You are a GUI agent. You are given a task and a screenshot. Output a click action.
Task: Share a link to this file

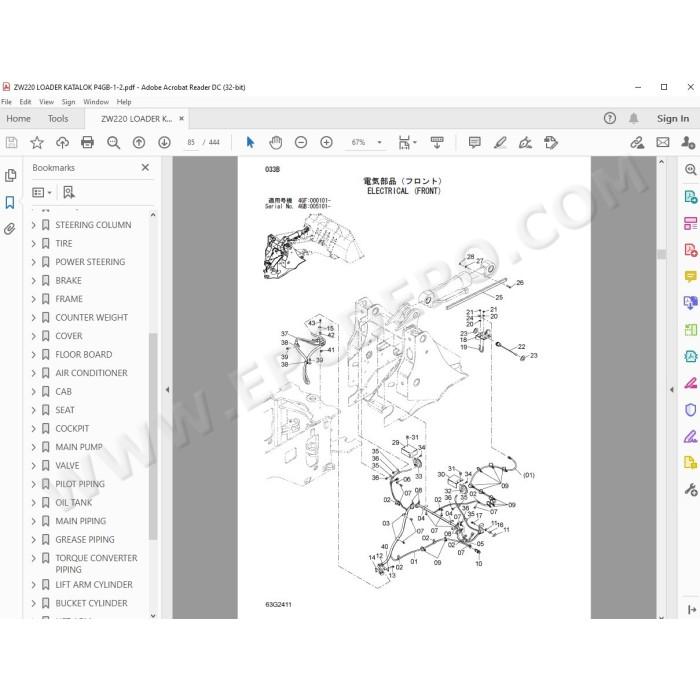[x=637, y=142]
